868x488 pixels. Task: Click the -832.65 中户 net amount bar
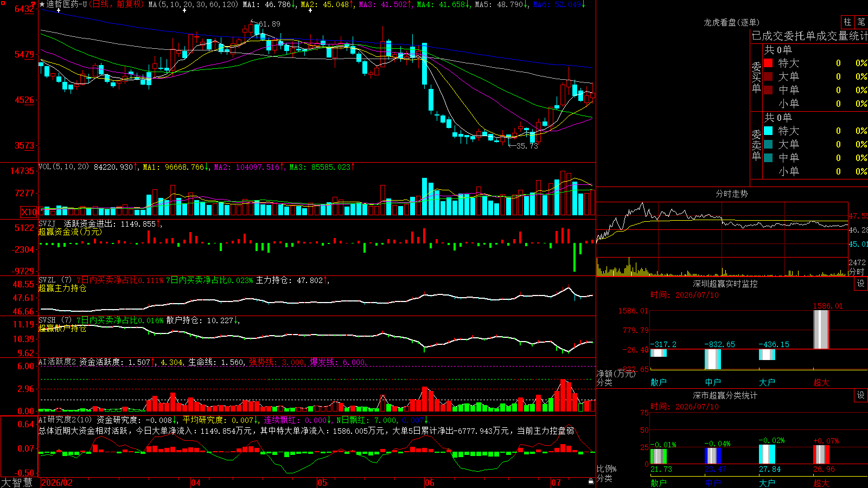713,359
